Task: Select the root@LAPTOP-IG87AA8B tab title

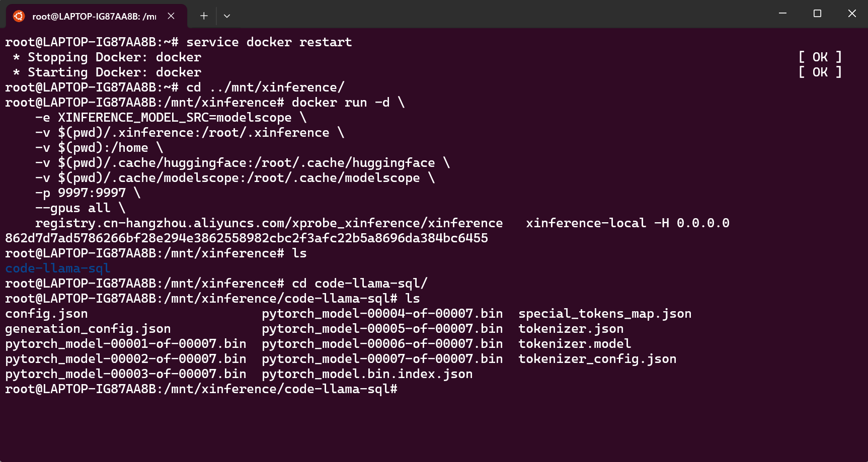Action: click(x=94, y=17)
